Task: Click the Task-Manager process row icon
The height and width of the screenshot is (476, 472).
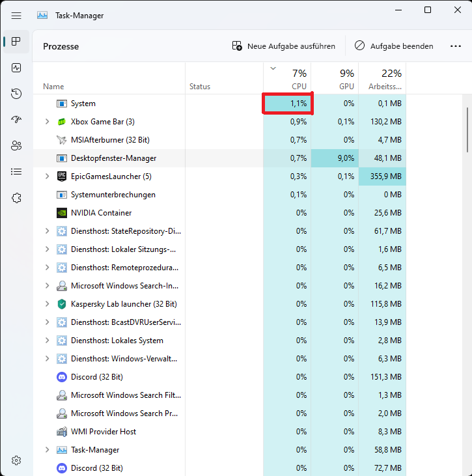Action: (x=62, y=449)
